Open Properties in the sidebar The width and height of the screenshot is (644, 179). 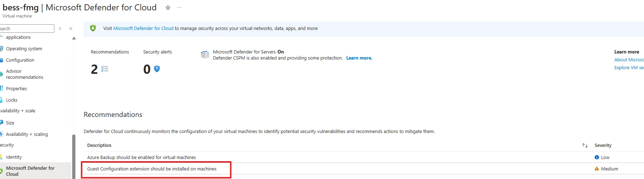[16, 88]
